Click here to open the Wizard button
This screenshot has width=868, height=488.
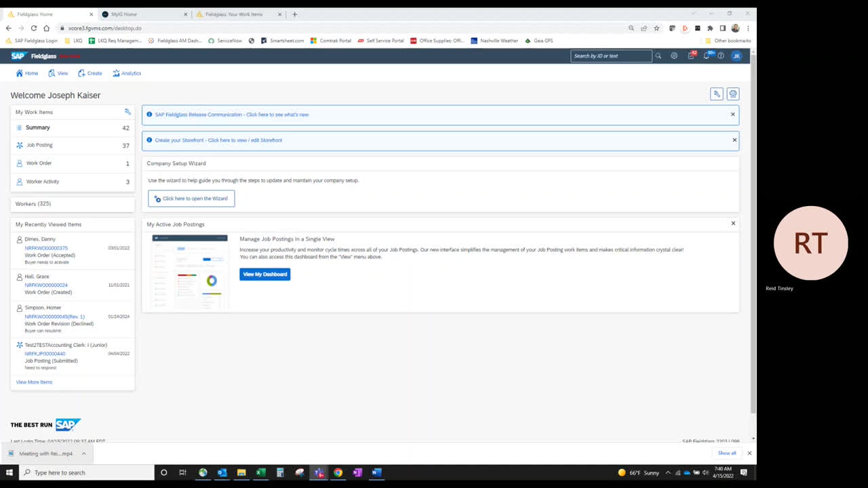[191, 199]
